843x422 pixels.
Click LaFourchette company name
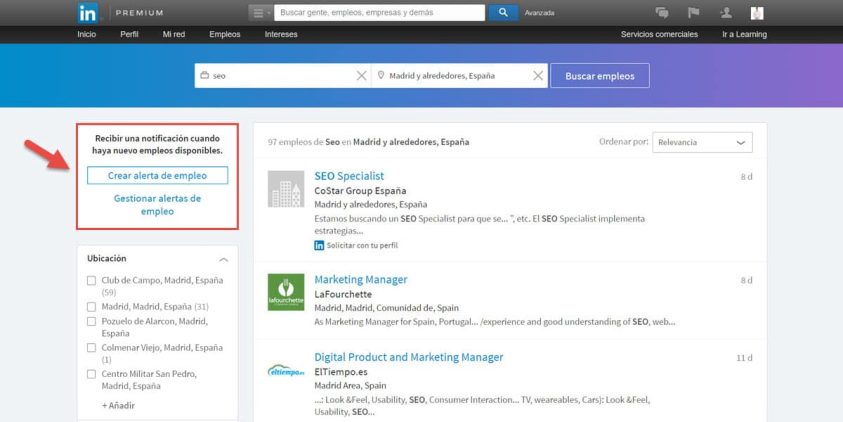343,294
